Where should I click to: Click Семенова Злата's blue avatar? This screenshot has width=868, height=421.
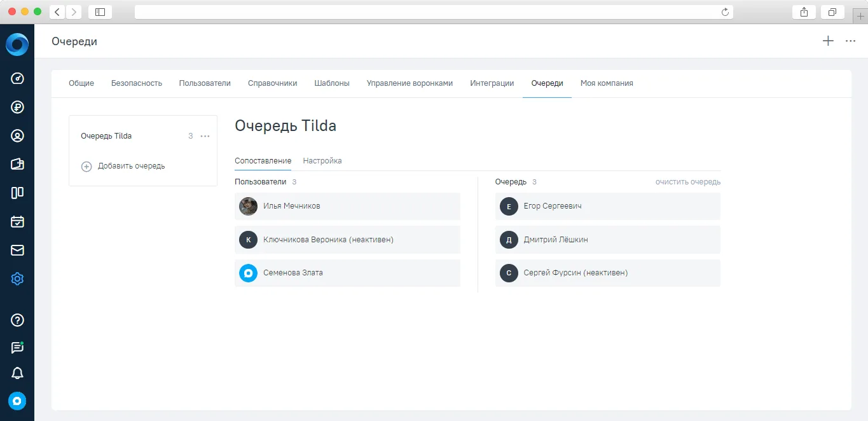[248, 273]
